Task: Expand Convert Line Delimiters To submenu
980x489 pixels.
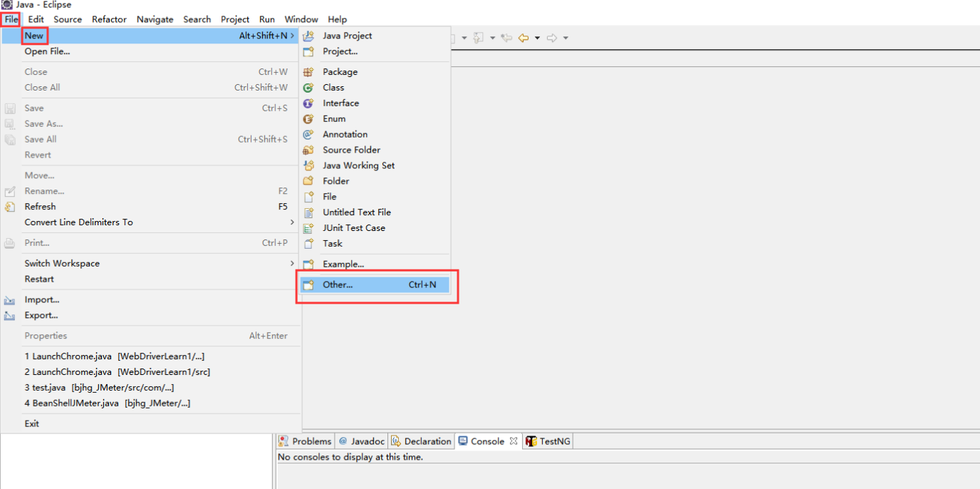Action: tap(292, 222)
